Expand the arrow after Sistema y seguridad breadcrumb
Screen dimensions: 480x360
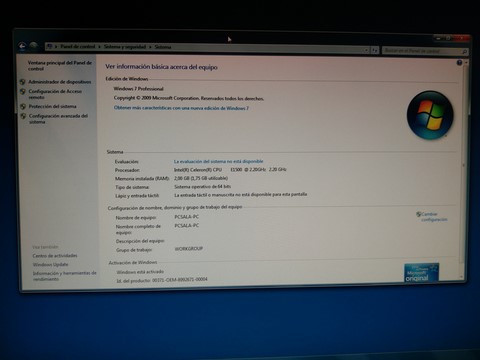150,47
